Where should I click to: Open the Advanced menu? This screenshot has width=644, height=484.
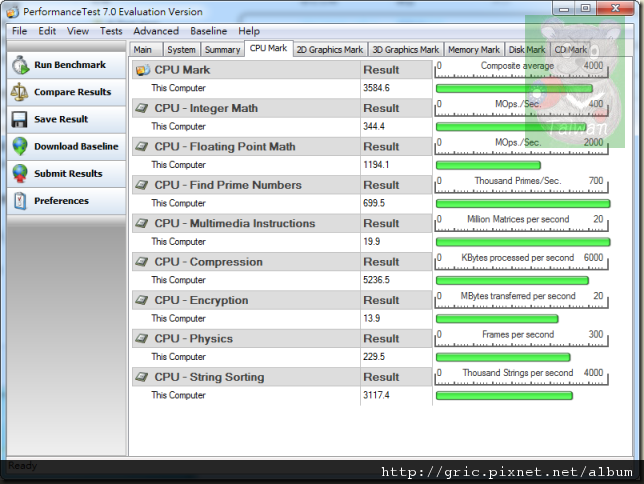[x=156, y=31]
